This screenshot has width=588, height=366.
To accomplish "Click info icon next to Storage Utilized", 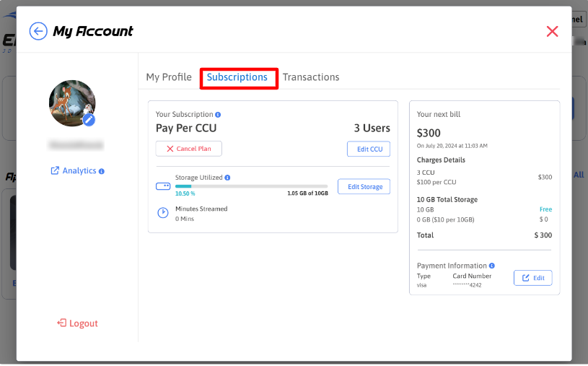I will tap(227, 178).
